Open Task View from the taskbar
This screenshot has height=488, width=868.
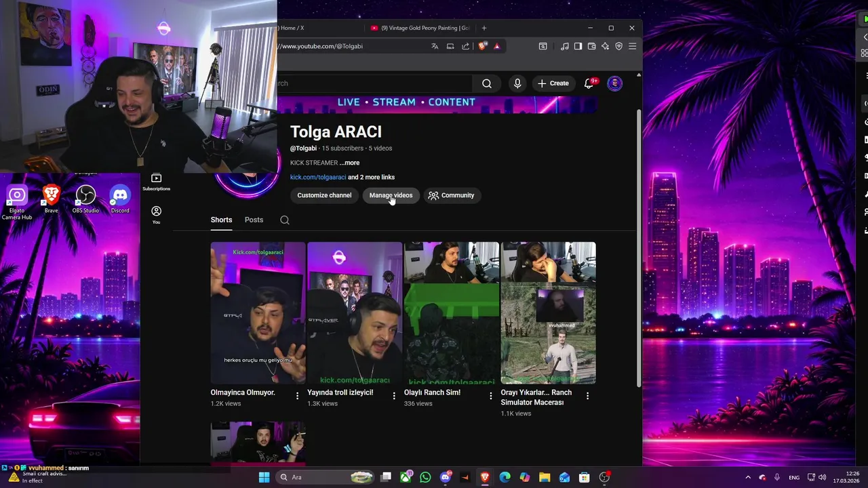386,477
